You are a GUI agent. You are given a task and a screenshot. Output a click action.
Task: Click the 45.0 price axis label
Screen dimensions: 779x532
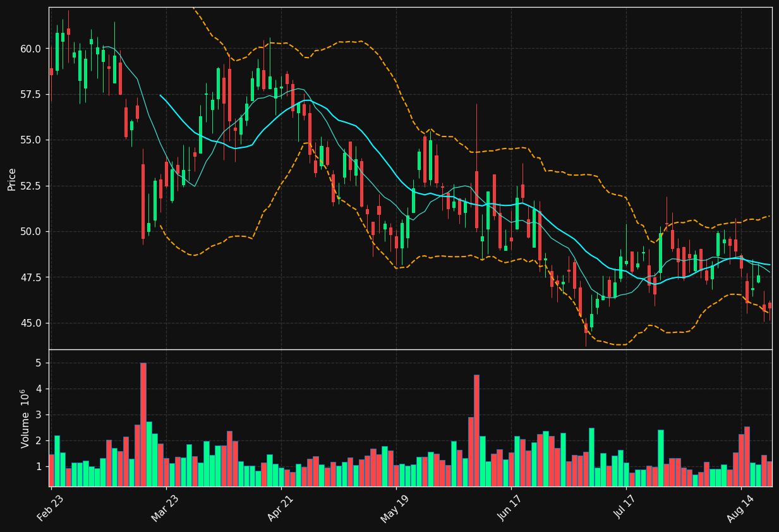coord(31,323)
